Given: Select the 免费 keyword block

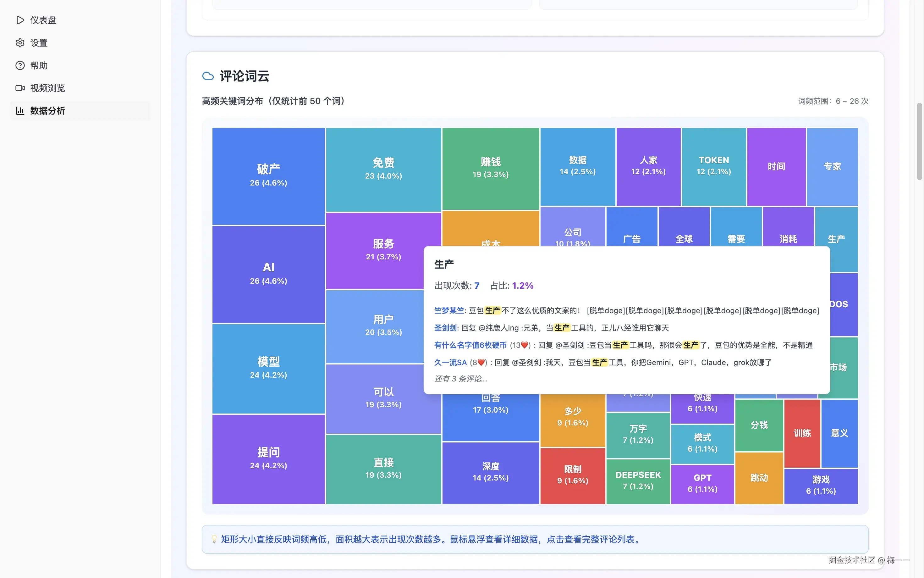Looking at the screenshot, I should [383, 168].
